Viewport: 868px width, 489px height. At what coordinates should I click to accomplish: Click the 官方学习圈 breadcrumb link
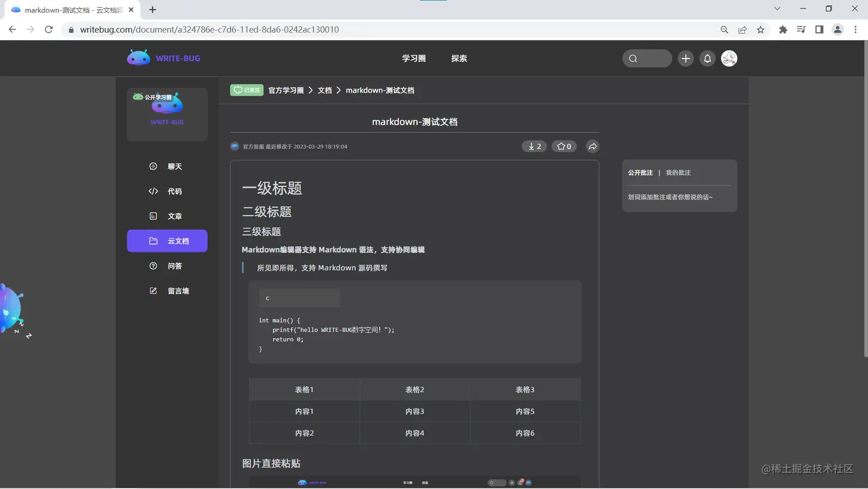click(285, 90)
